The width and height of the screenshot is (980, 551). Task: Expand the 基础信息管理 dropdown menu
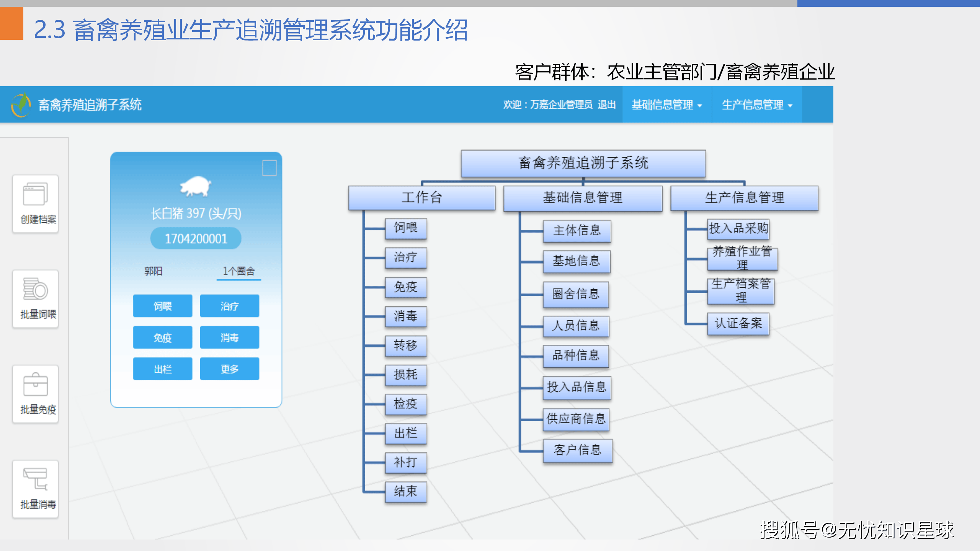666,104
